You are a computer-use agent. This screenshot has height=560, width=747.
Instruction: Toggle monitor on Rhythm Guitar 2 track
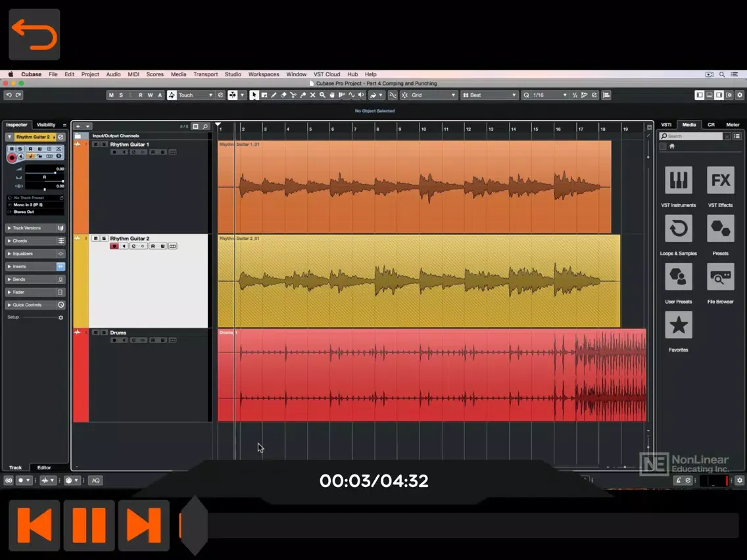point(124,246)
